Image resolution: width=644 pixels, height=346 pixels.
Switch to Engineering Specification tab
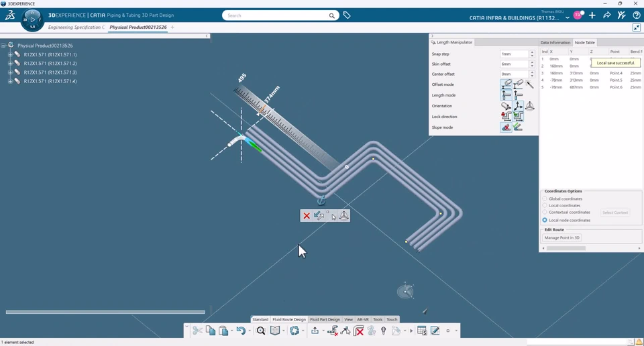tap(76, 27)
